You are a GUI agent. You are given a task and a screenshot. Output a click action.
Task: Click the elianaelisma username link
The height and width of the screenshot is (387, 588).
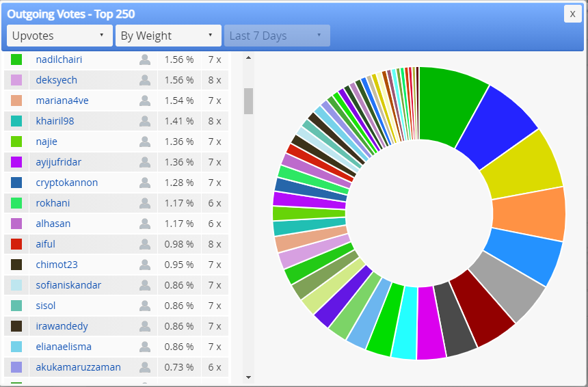pos(64,347)
